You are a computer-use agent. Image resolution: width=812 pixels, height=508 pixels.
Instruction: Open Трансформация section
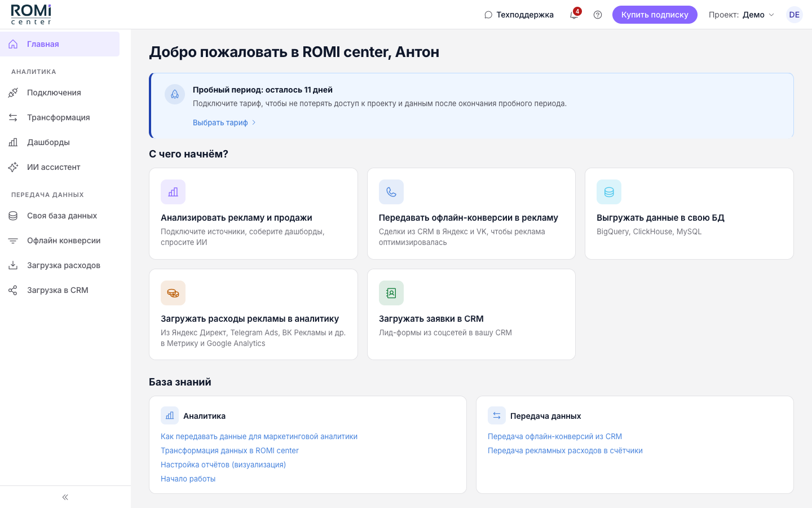60,117
